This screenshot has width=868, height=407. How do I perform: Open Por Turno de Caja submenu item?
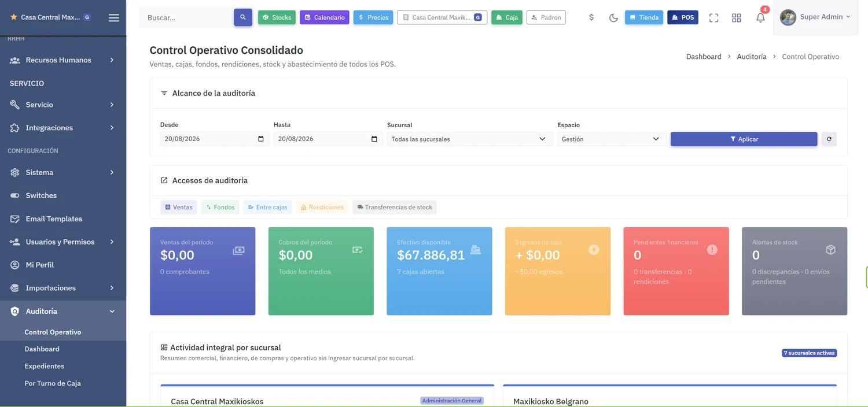tap(53, 383)
